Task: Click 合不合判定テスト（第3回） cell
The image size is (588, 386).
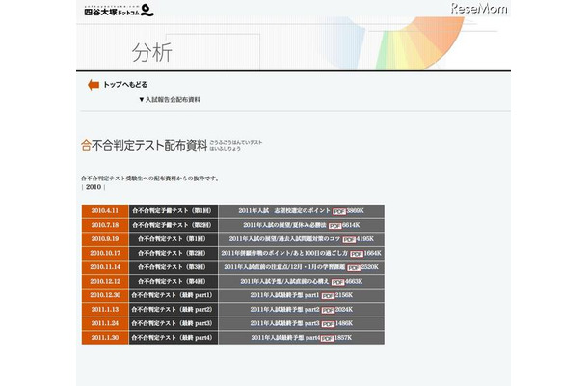Action: pos(174,267)
